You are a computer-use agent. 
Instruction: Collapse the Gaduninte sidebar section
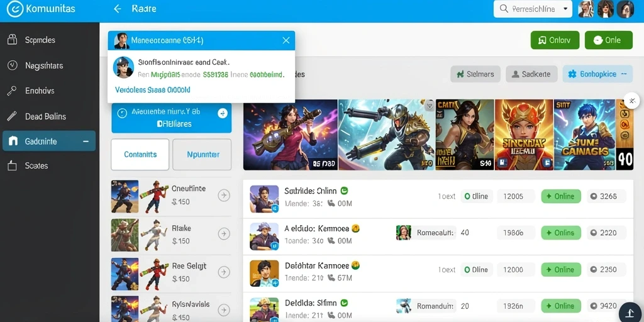pos(86,142)
